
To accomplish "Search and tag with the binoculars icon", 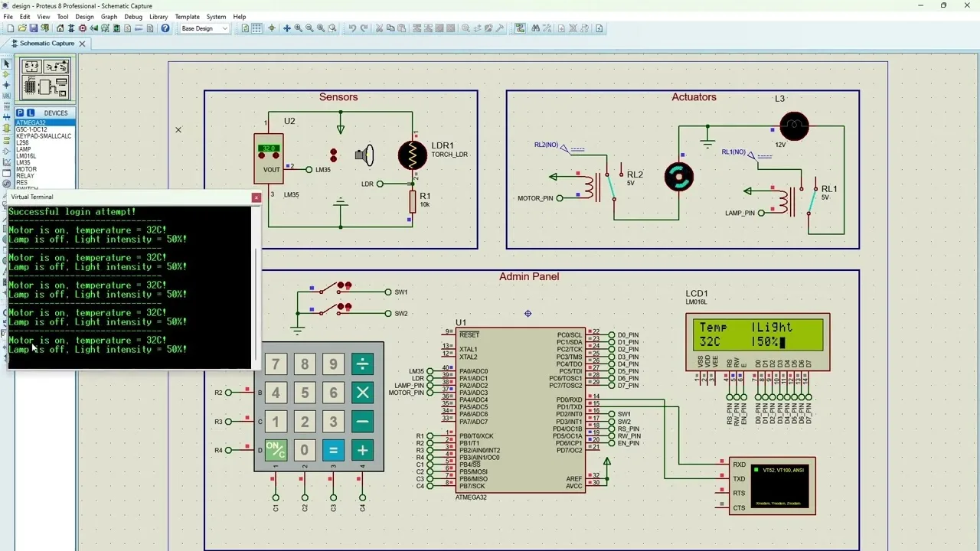I will (x=535, y=28).
